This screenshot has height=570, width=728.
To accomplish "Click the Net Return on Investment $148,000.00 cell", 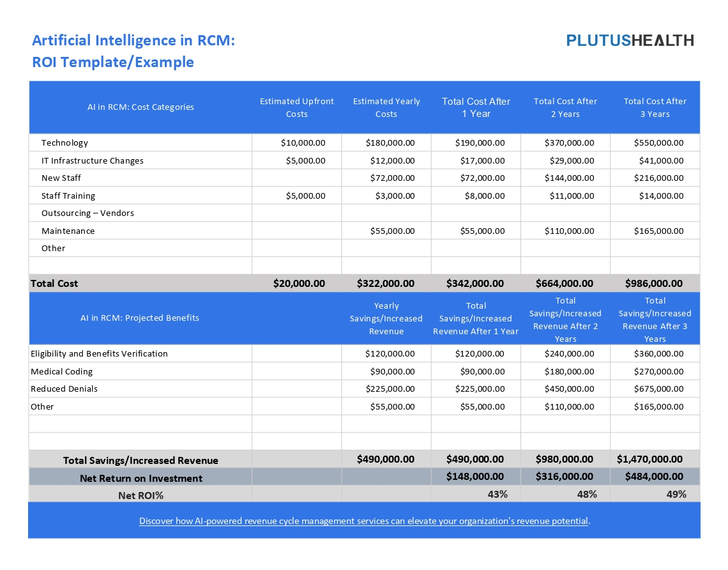I will pos(476,477).
